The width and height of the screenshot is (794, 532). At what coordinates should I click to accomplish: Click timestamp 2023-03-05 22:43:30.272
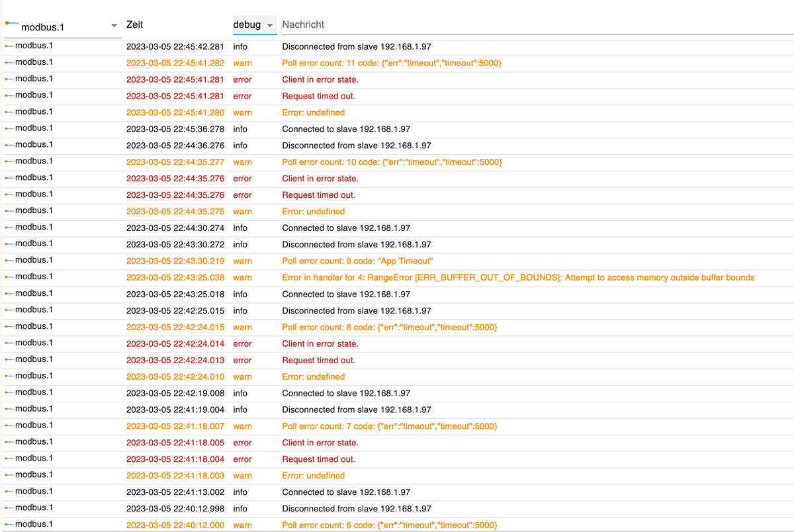pos(175,244)
